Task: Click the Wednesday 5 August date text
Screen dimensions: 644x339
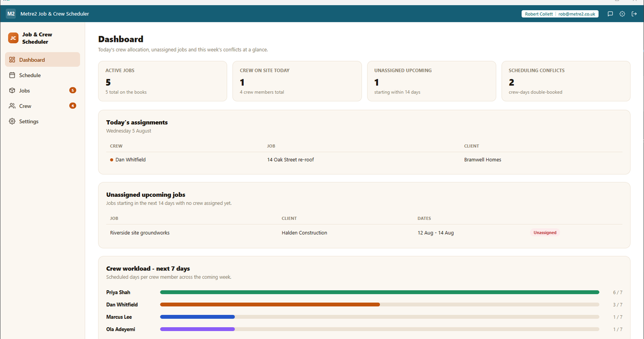Action: click(x=129, y=131)
